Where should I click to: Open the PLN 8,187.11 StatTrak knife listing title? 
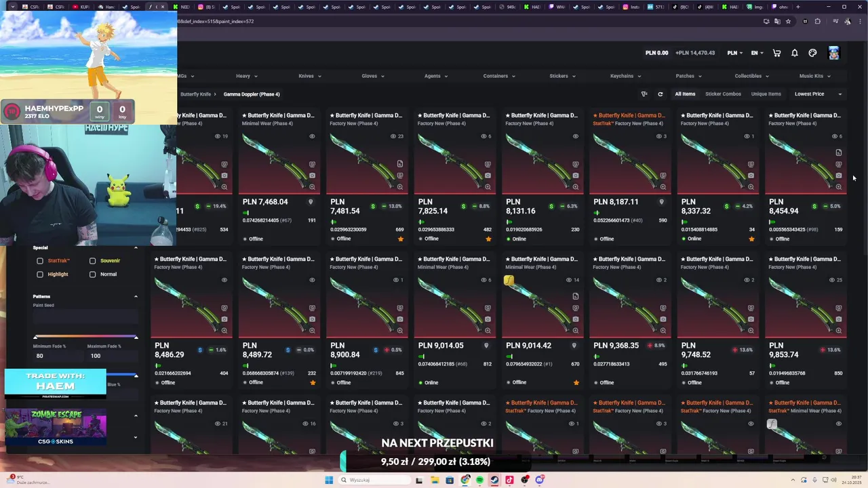tap(629, 115)
